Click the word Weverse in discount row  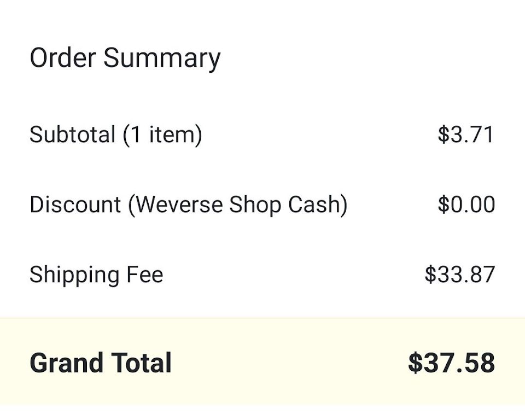point(179,205)
